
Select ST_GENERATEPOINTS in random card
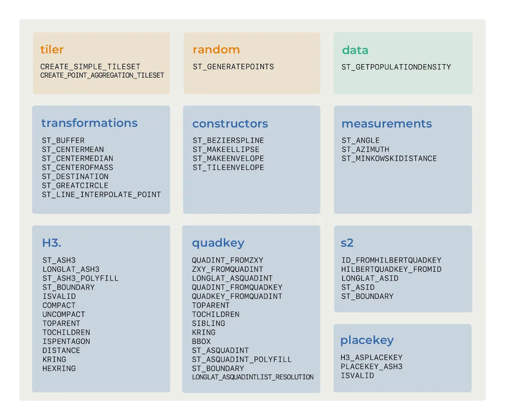click(x=233, y=67)
